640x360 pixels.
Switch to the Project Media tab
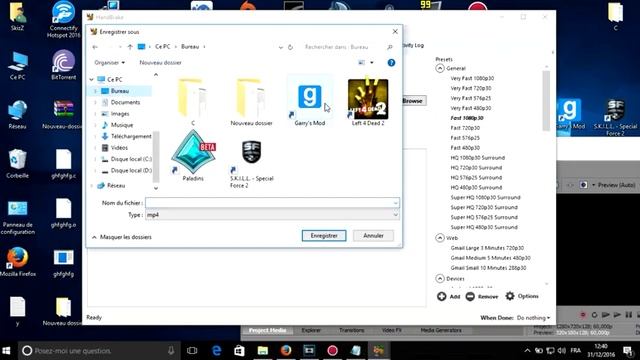coord(267,330)
